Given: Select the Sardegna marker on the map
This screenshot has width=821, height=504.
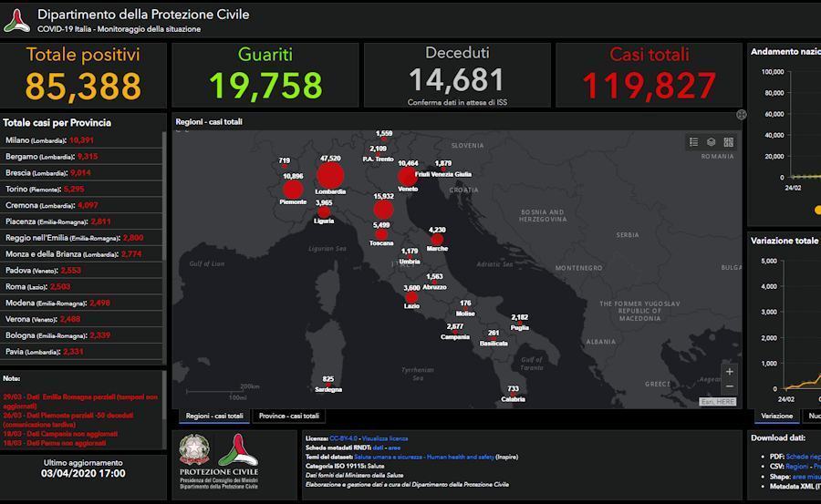Looking at the screenshot, I should point(328,386).
